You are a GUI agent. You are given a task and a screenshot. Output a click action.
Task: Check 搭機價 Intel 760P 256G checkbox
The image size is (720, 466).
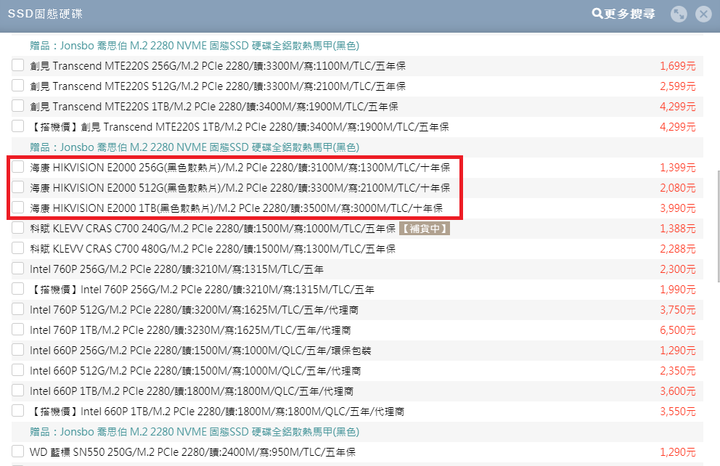tap(18, 289)
